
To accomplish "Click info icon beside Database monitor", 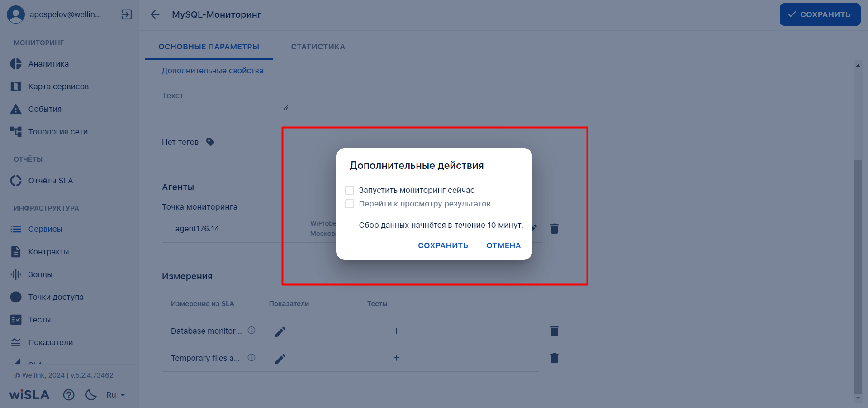I will point(251,331).
